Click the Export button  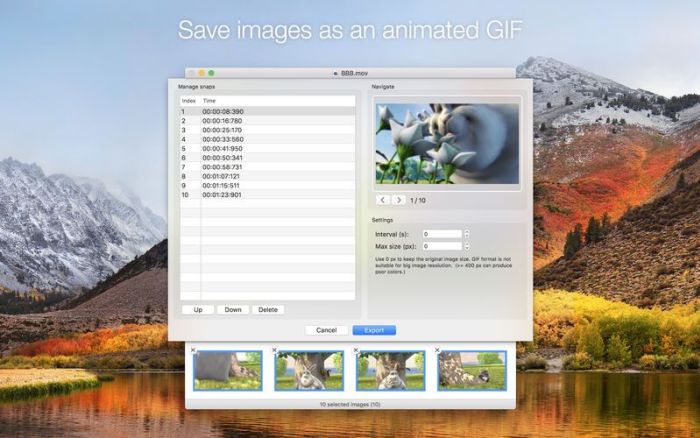tap(374, 330)
